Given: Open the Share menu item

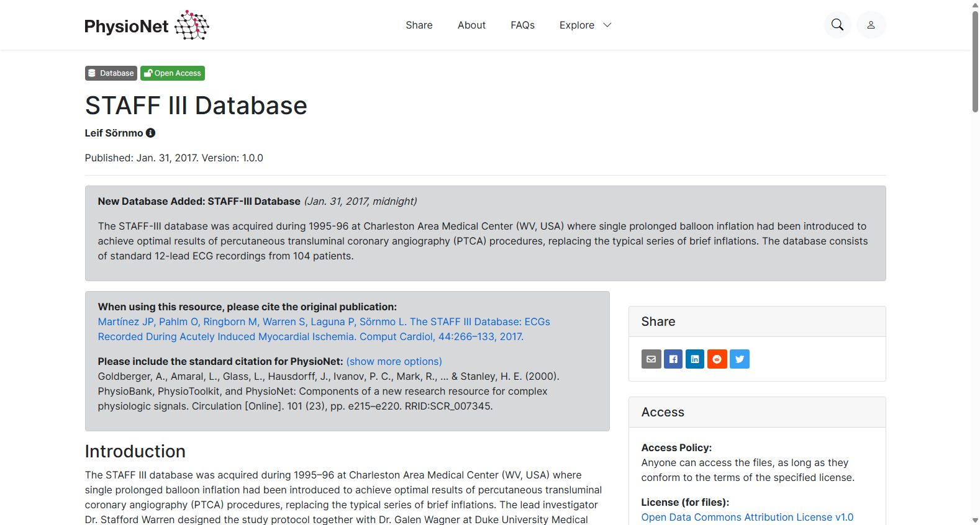Looking at the screenshot, I should pos(419,25).
